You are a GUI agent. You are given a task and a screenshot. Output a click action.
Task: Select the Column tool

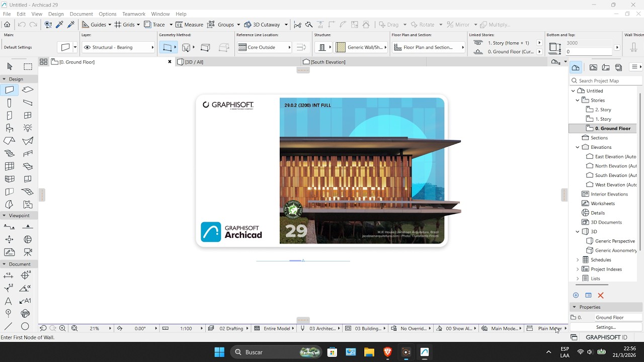(x=9, y=103)
